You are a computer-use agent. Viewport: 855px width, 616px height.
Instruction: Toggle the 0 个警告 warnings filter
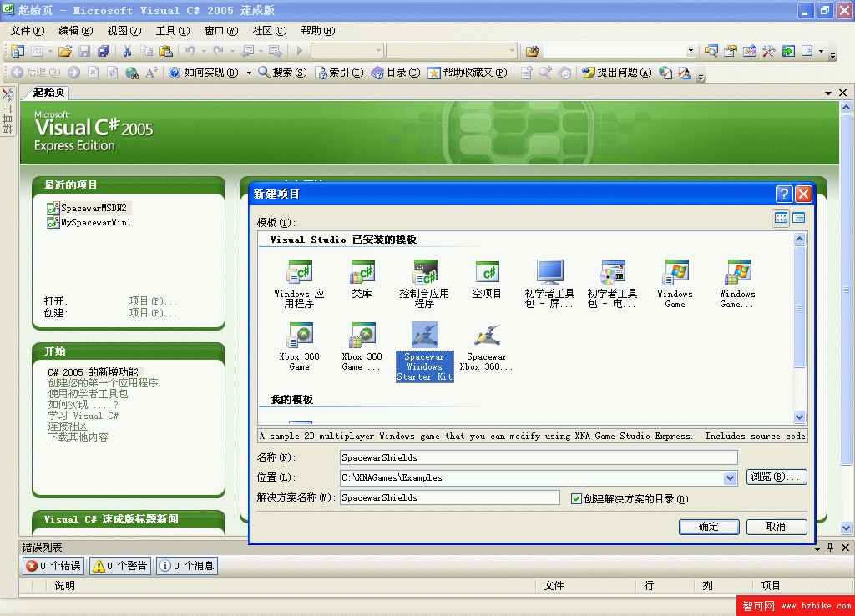120,566
